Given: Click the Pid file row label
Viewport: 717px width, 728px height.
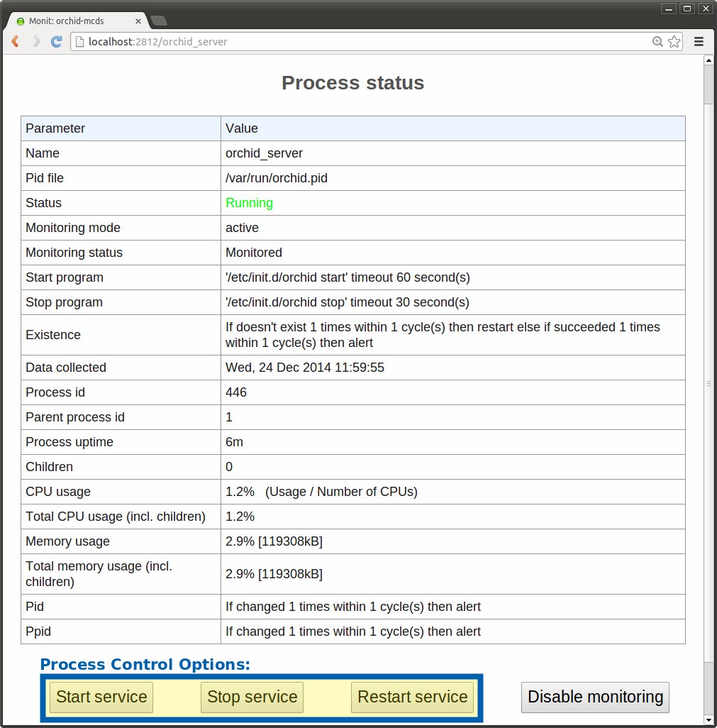Looking at the screenshot, I should (x=45, y=178).
